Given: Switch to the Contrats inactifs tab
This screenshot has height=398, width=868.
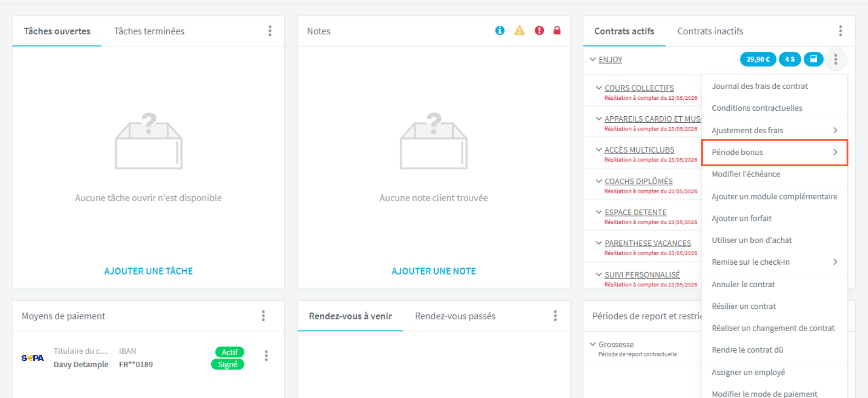Looking at the screenshot, I should [710, 31].
